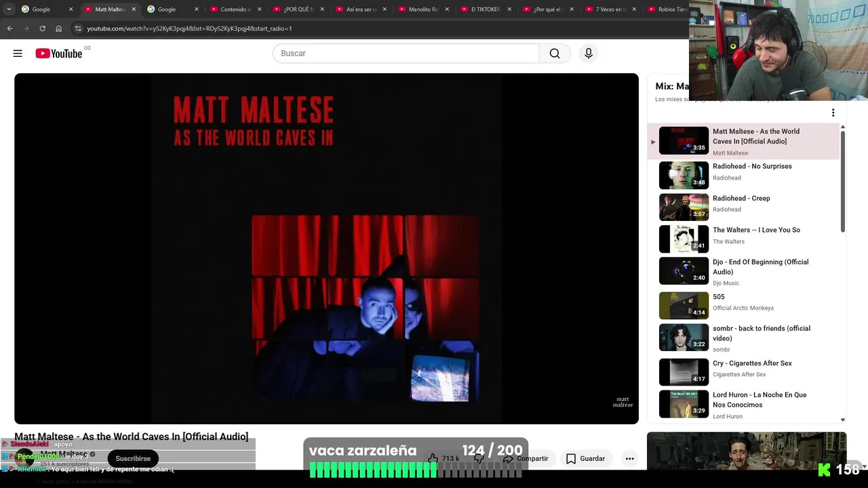Open the YouTube hamburger guide menu
The width and height of the screenshot is (868, 488).
[x=18, y=54]
